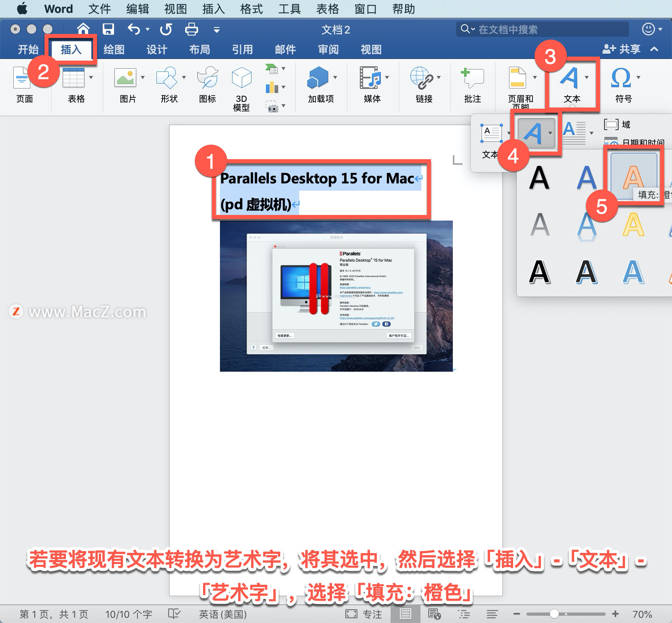
Task: Open the 格式 menu in menu bar
Action: (251, 9)
